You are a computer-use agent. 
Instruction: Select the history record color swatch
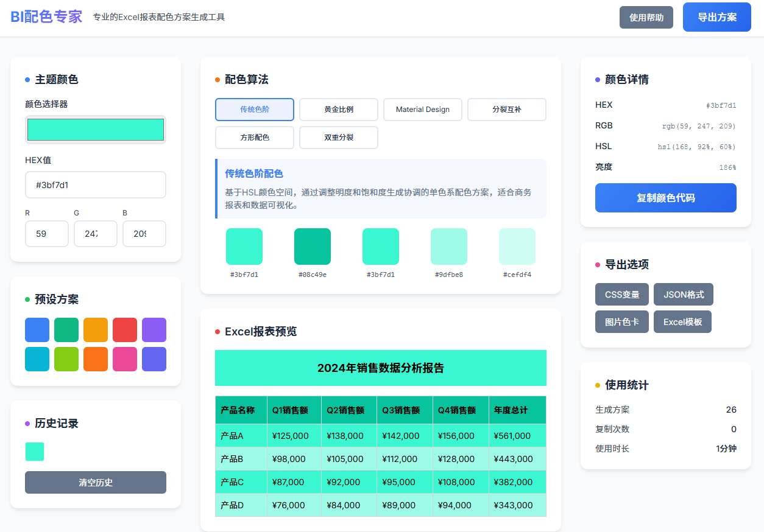tap(35, 452)
